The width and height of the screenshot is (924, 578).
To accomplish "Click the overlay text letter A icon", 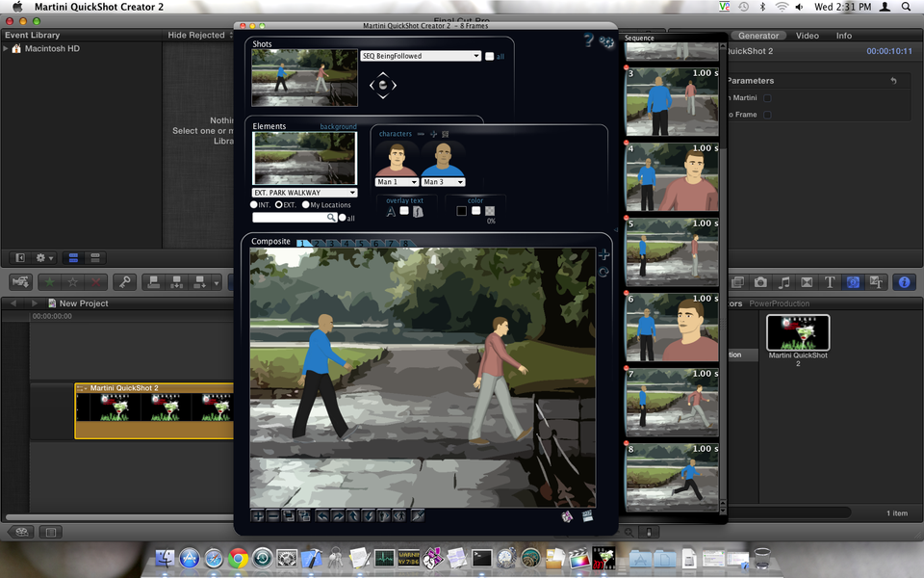I will [x=391, y=212].
